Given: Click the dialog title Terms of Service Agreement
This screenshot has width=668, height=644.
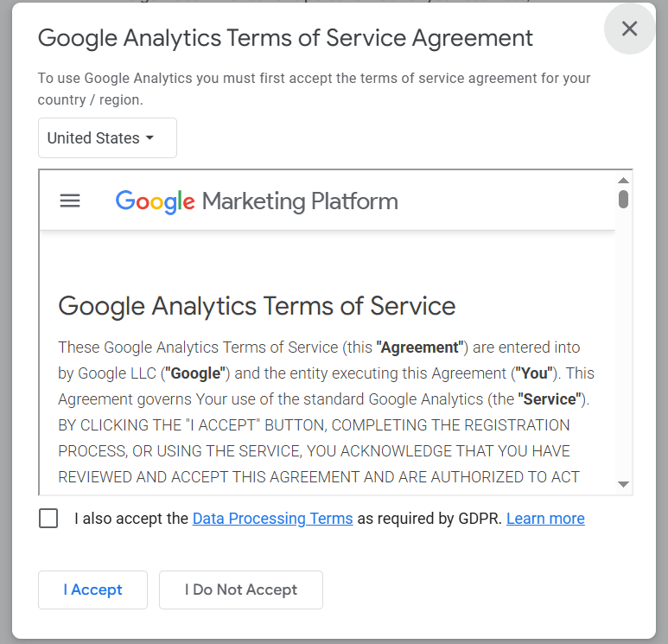Looking at the screenshot, I should 285,38.
